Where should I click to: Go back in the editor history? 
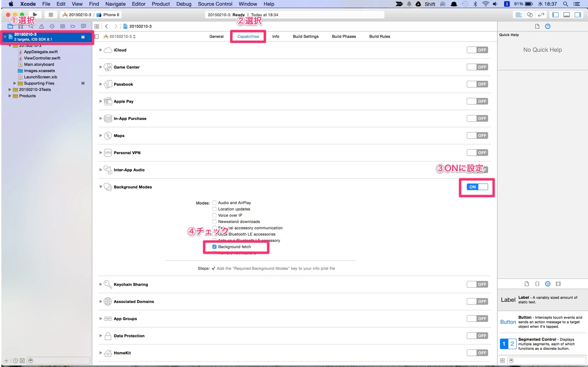106,26
